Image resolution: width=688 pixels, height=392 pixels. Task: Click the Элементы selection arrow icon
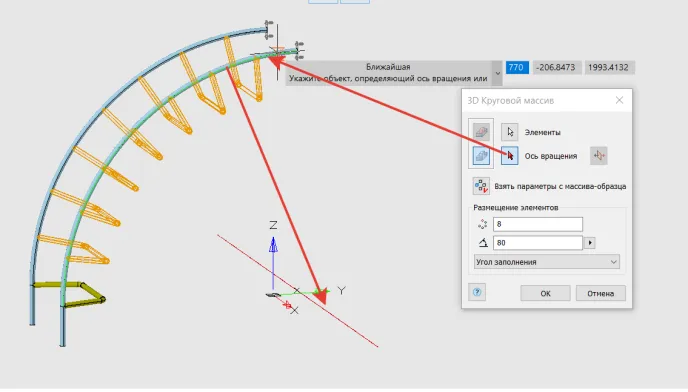click(x=509, y=132)
